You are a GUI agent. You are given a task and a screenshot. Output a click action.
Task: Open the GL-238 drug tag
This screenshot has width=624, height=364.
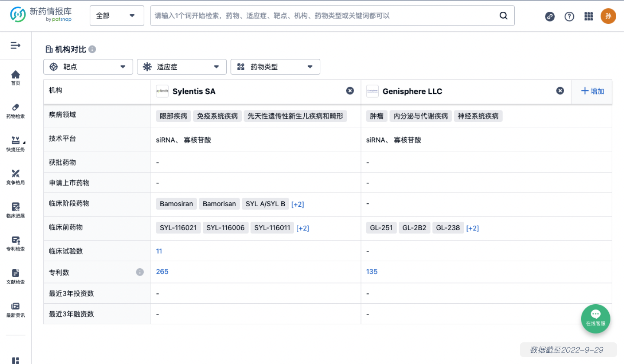coord(448,228)
